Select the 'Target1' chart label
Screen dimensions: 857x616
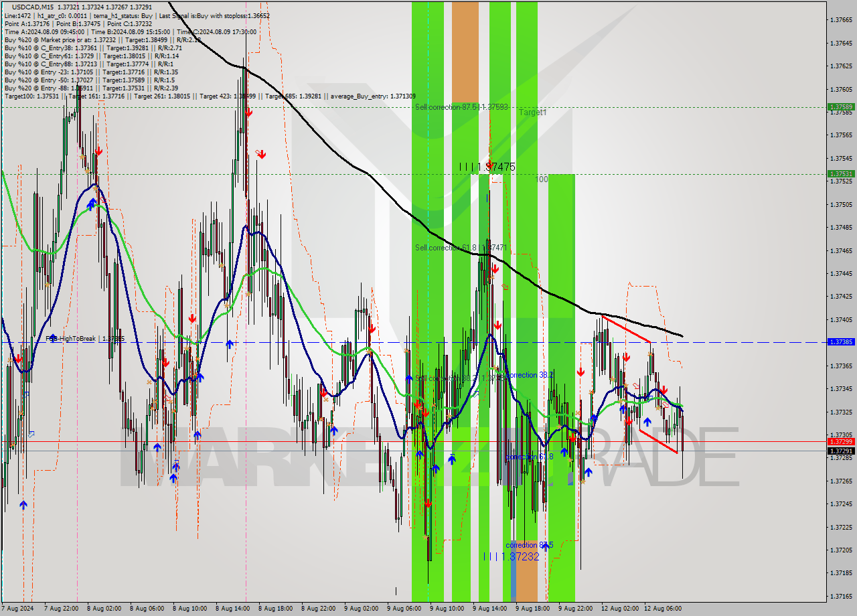click(533, 112)
